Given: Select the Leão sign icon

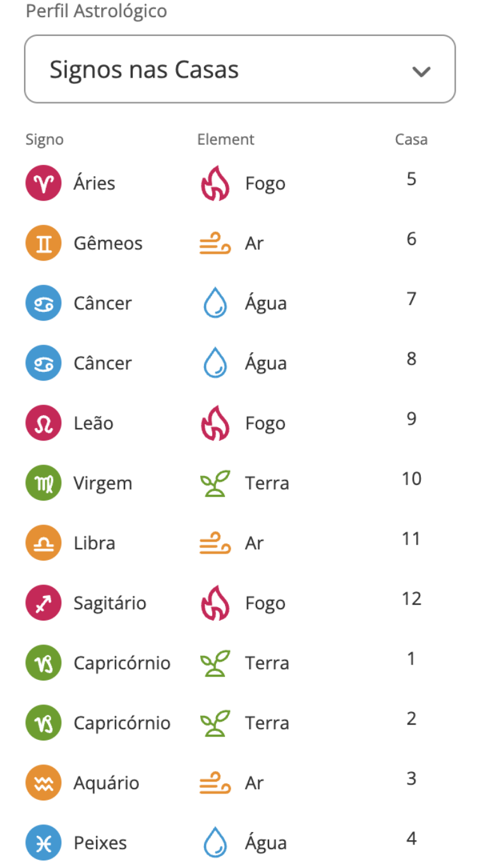Looking at the screenshot, I should pos(44,424).
